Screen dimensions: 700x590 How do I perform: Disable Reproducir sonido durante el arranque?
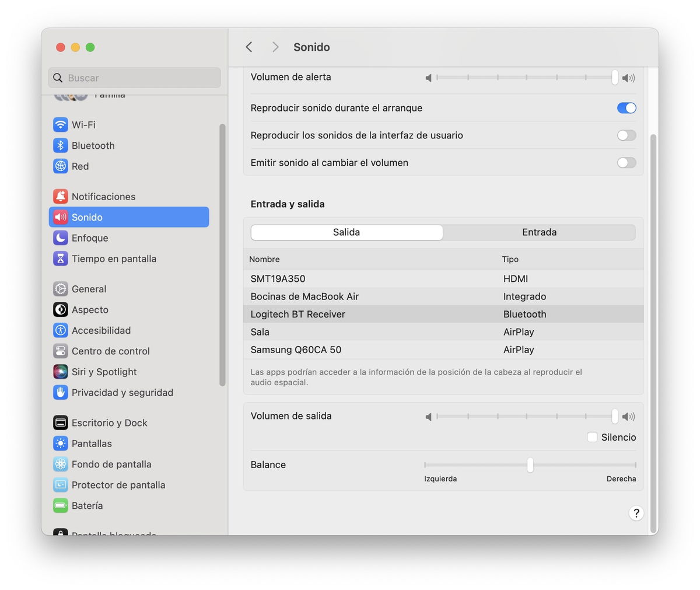[626, 108]
